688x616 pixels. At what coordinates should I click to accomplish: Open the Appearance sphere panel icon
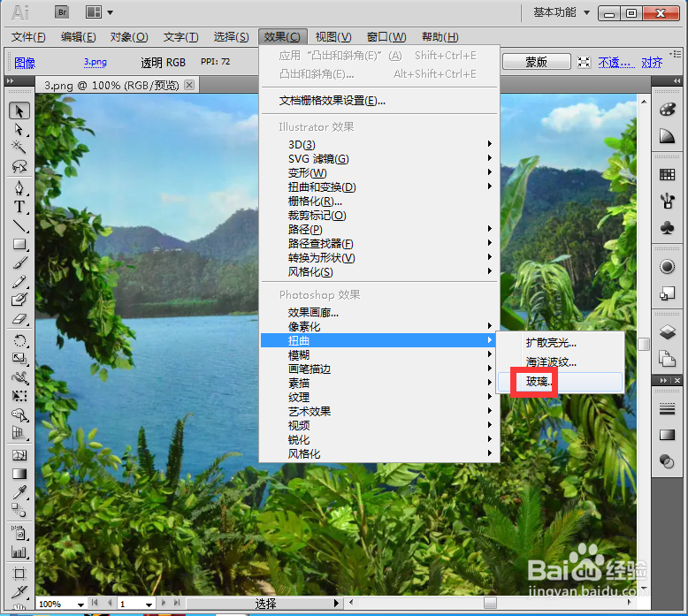668,267
